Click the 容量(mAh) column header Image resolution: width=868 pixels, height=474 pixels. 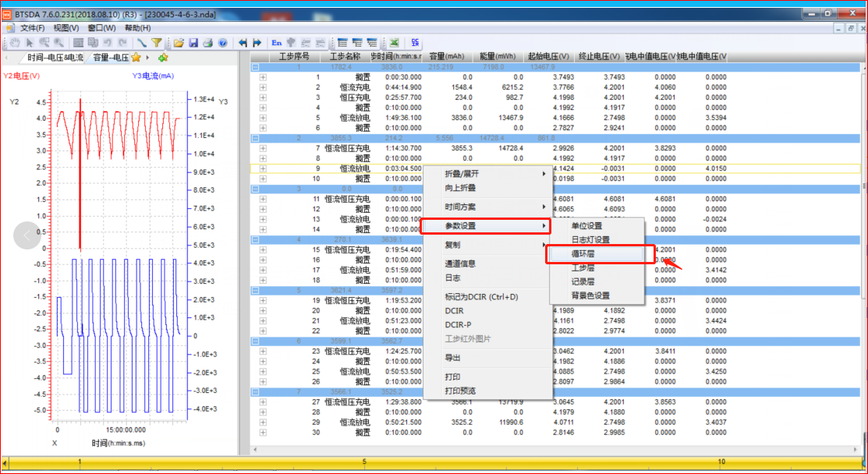(448, 56)
